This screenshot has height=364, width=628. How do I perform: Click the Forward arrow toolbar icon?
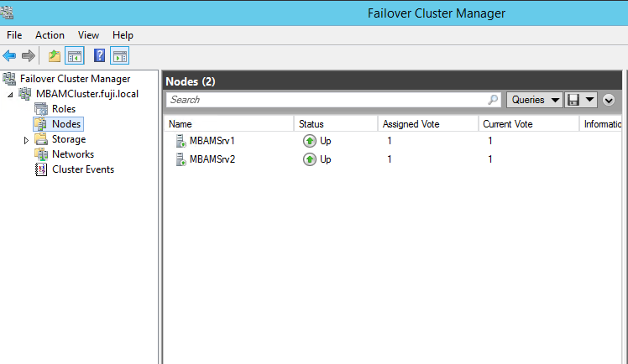28,56
